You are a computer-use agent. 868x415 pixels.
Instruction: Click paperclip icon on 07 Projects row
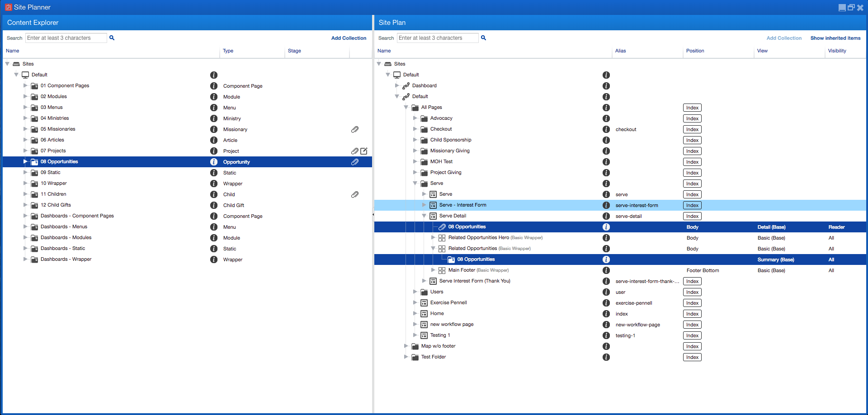[x=355, y=151]
